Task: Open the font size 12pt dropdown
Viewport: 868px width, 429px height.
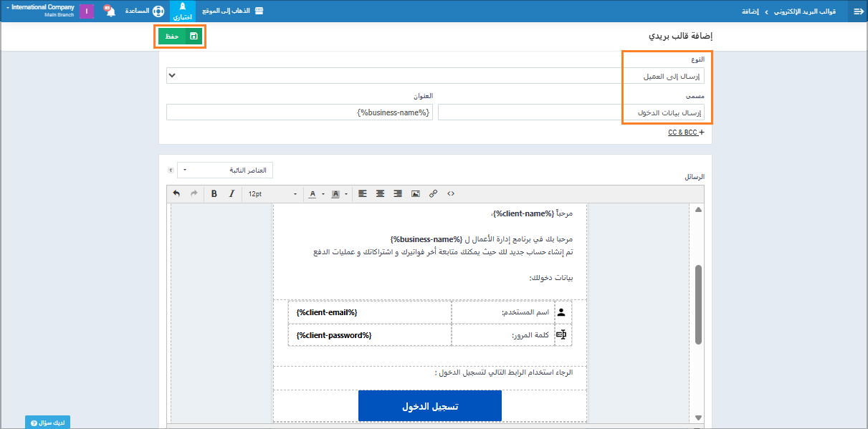Action: 272,194
